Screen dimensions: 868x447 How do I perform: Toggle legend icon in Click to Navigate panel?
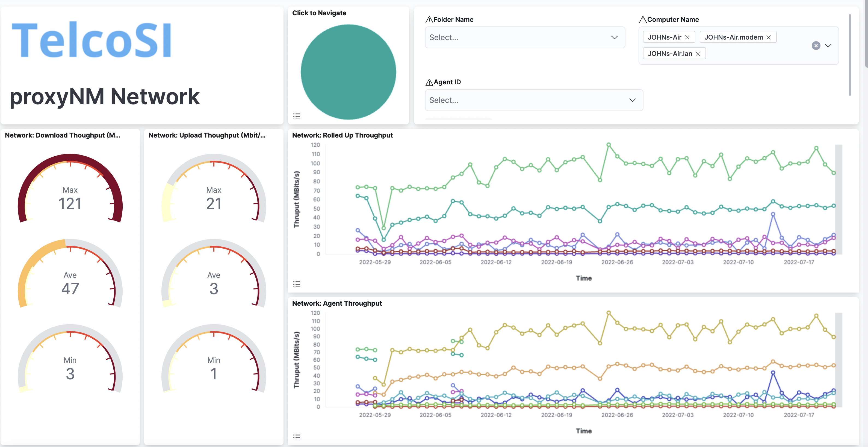tap(297, 115)
